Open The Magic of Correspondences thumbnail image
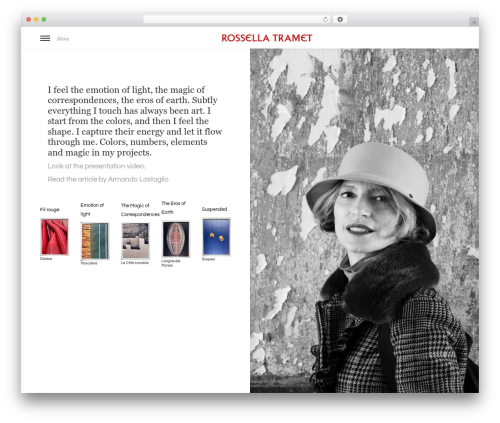 (x=135, y=241)
